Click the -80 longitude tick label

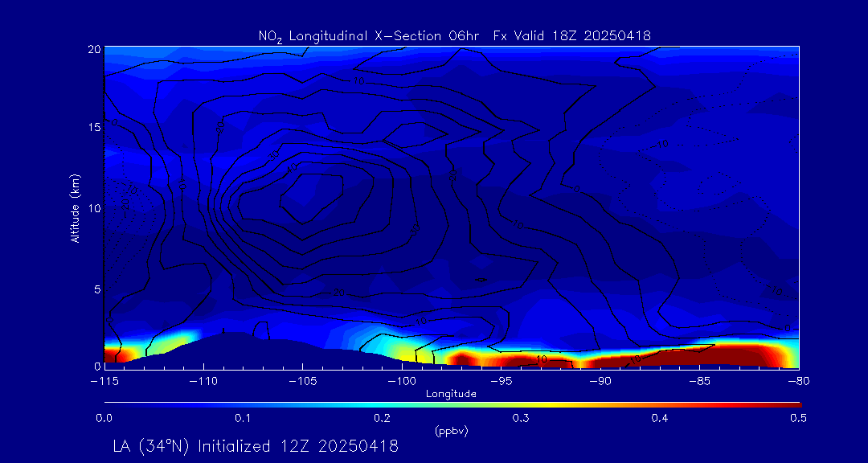click(798, 381)
